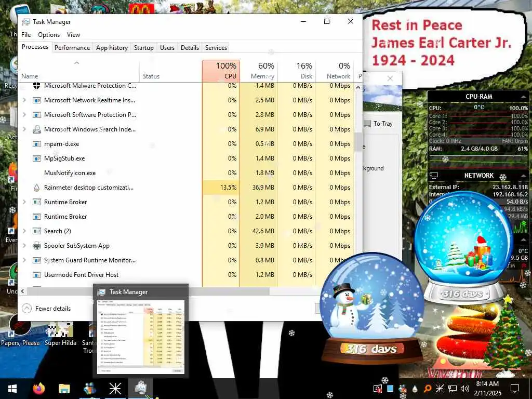Click the Network widget monitor icon

[434, 176]
